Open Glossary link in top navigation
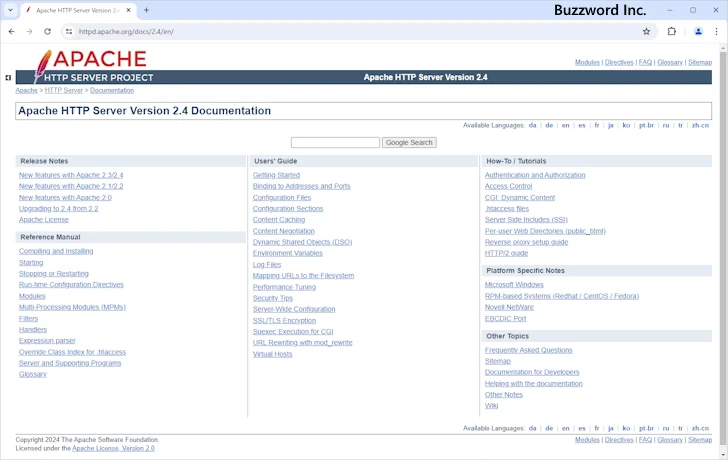This screenshot has height=460, width=728. point(669,62)
